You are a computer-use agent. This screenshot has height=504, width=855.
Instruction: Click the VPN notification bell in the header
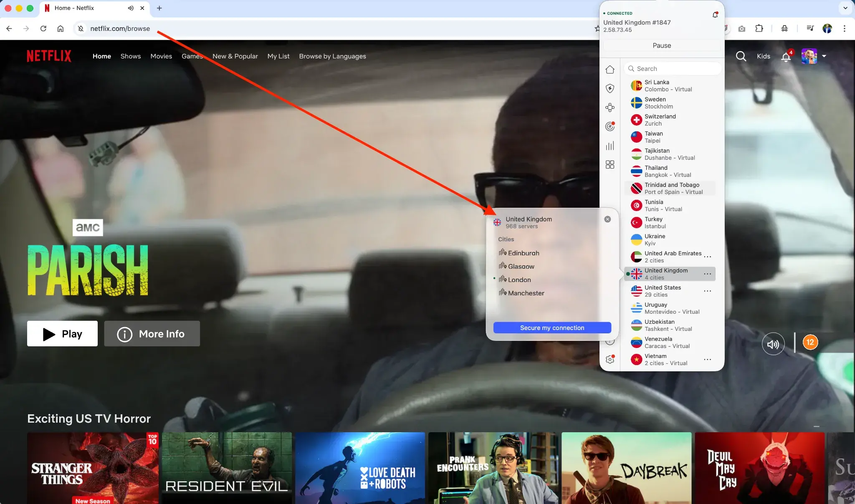(x=715, y=15)
